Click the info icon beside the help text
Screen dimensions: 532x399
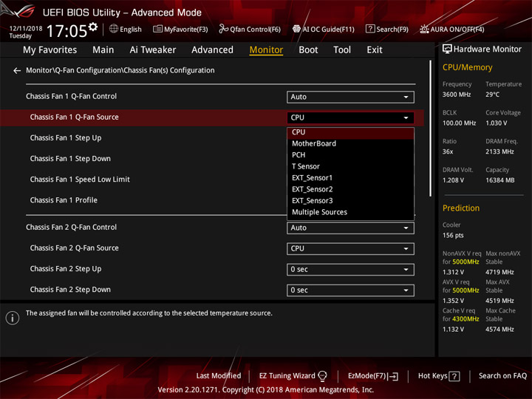click(x=13, y=318)
